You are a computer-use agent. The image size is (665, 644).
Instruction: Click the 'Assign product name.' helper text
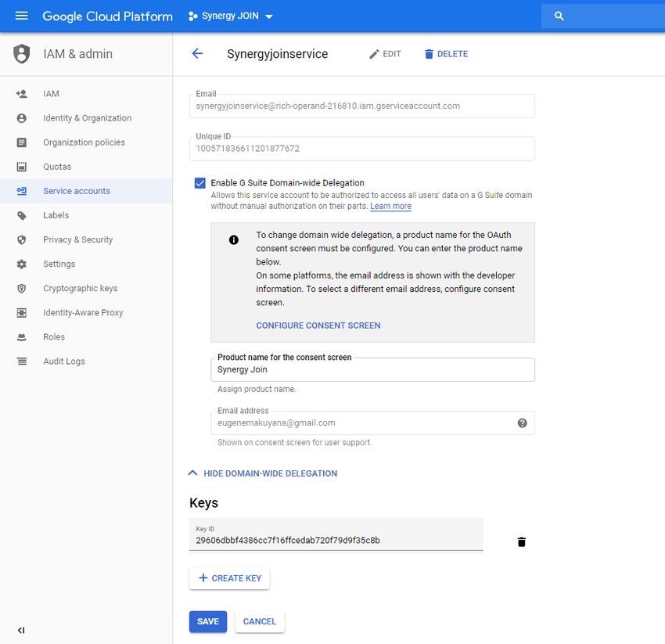(257, 389)
